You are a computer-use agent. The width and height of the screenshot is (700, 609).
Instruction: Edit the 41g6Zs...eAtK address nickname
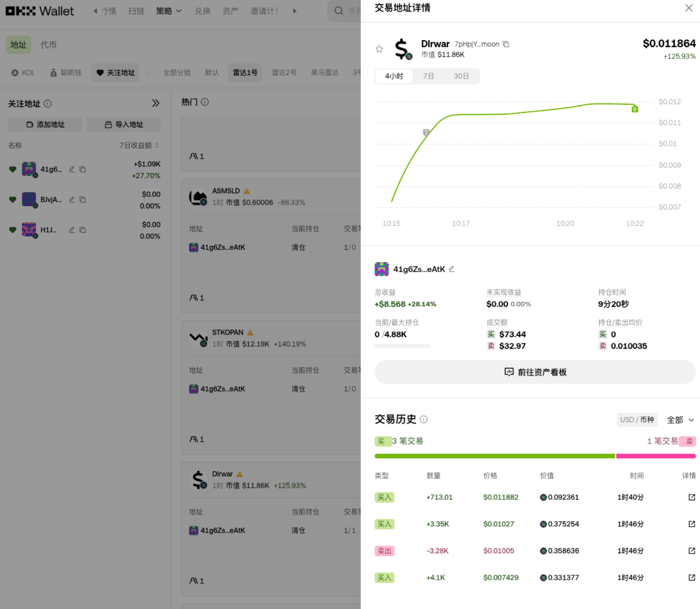pos(452,269)
